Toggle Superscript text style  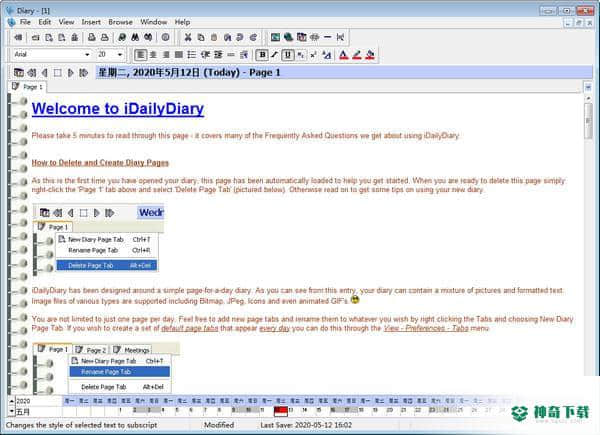tap(313, 55)
